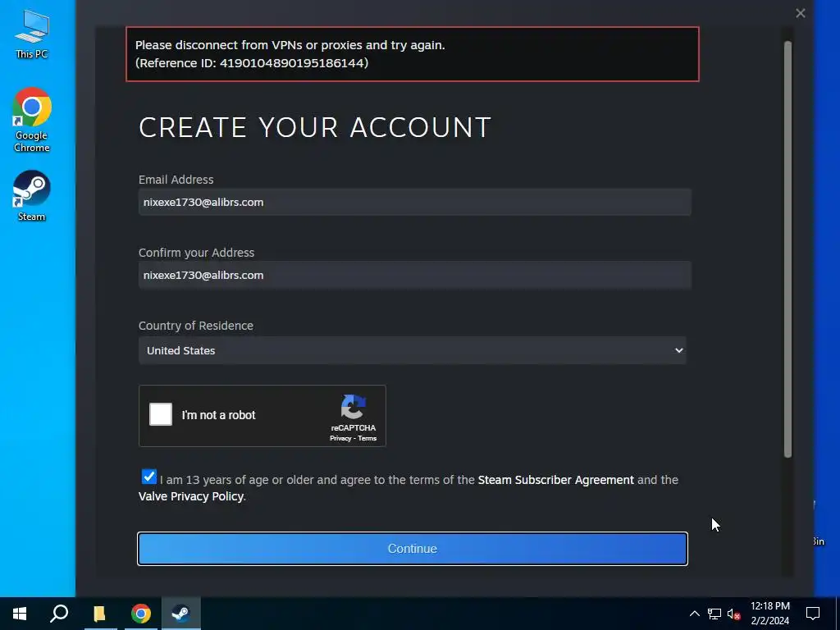Screen dimensions: 840x630
Task: Open the reCAPTCHA Terms link
Action: 367,438
